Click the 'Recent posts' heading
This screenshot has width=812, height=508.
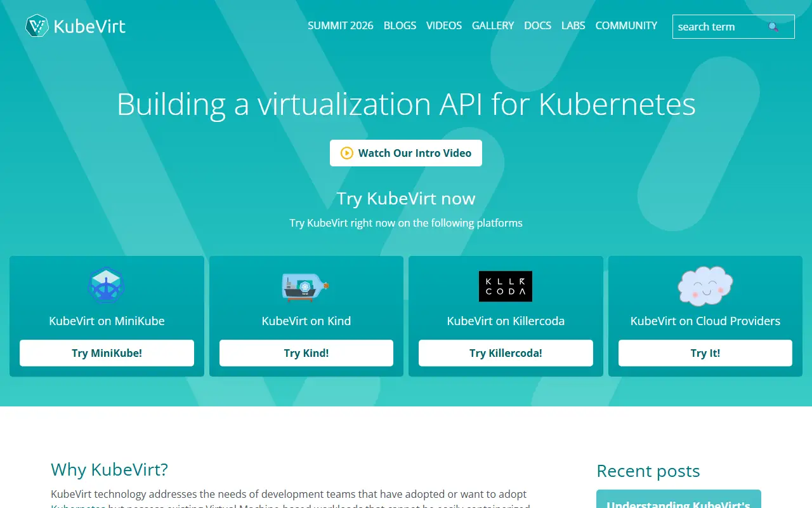tap(648, 471)
